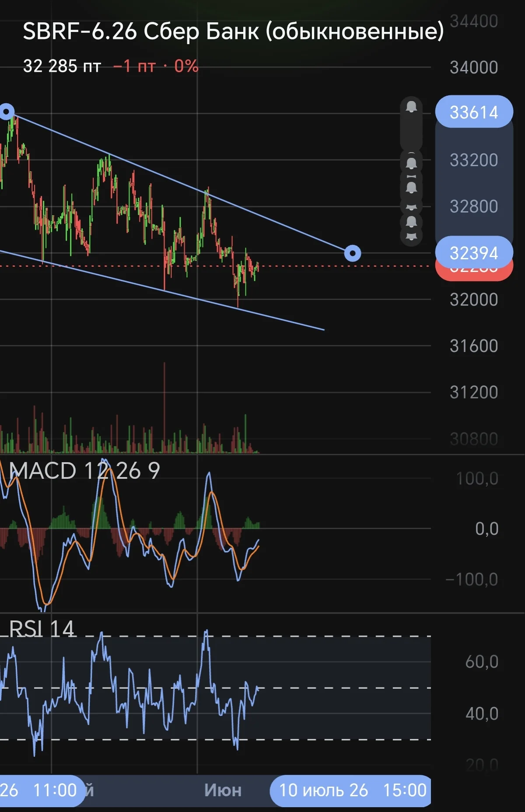Select the 10 июль 26 15:00 date tag
Screen dimensions: 525x812
(350, 791)
